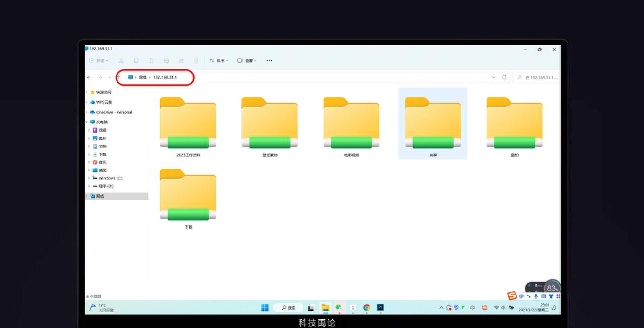Open the 排序 (Sort) dropdown
Screen dimensions: 644x328
tap(219, 61)
